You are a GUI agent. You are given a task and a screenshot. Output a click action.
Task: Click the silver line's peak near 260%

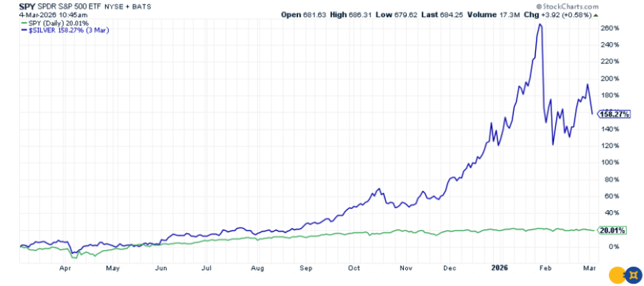tap(540, 24)
